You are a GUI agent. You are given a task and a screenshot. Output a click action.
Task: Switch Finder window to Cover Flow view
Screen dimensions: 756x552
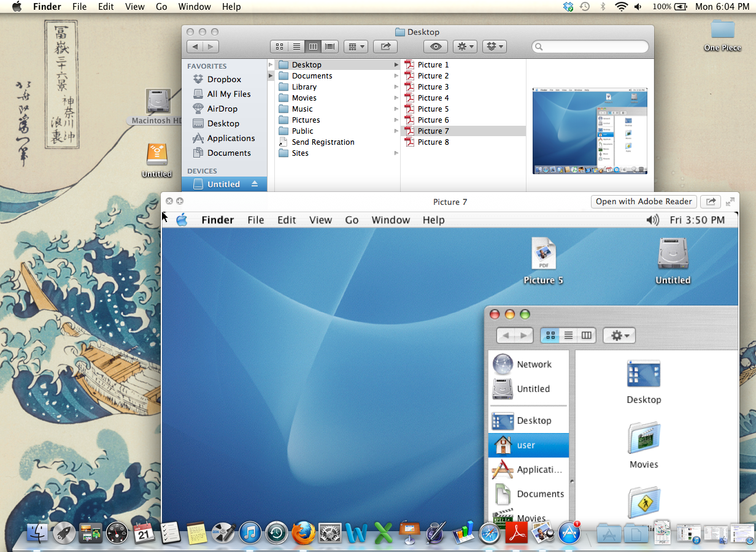330,47
